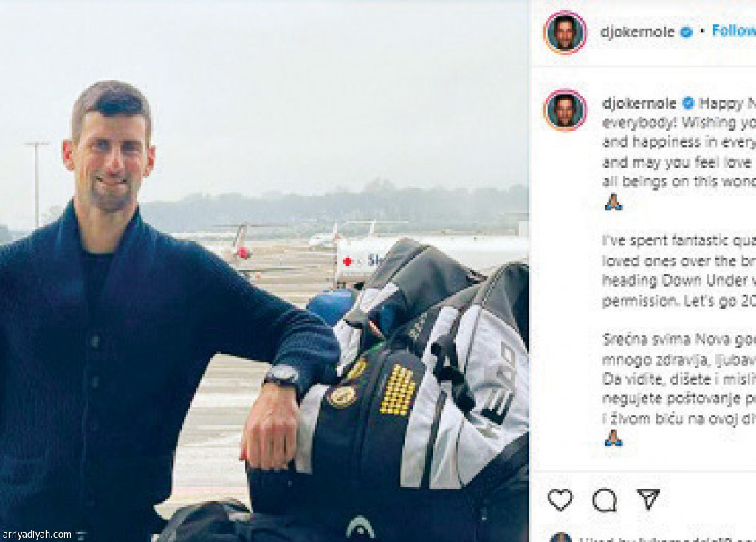The height and width of the screenshot is (542, 756).
Task: Open the djokernole story avatar in the post header
Action: coord(566,32)
